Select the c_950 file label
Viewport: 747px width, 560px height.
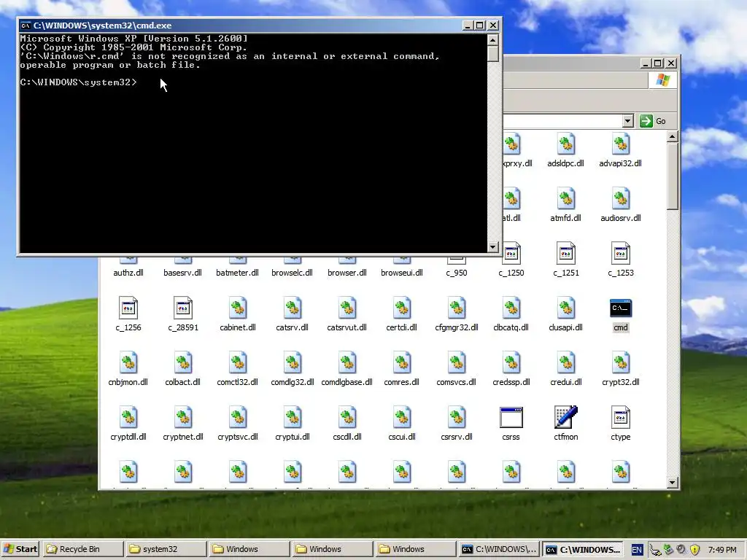coord(457,273)
